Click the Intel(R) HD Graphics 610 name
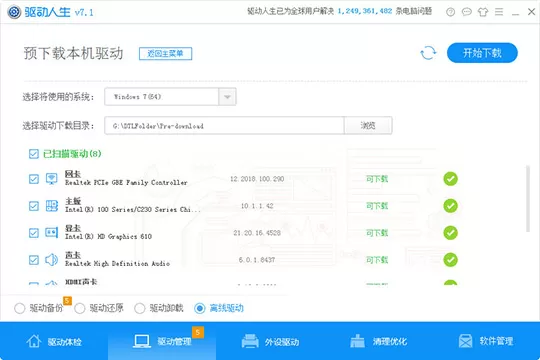The image size is (540, 360). [x=108, y=237]
